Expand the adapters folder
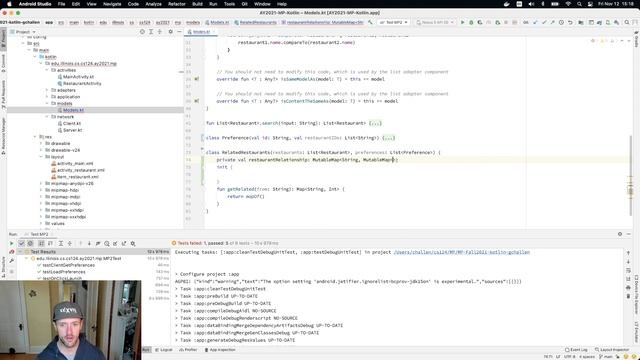This screenshot has height=360, width=640. coord(47,90)
